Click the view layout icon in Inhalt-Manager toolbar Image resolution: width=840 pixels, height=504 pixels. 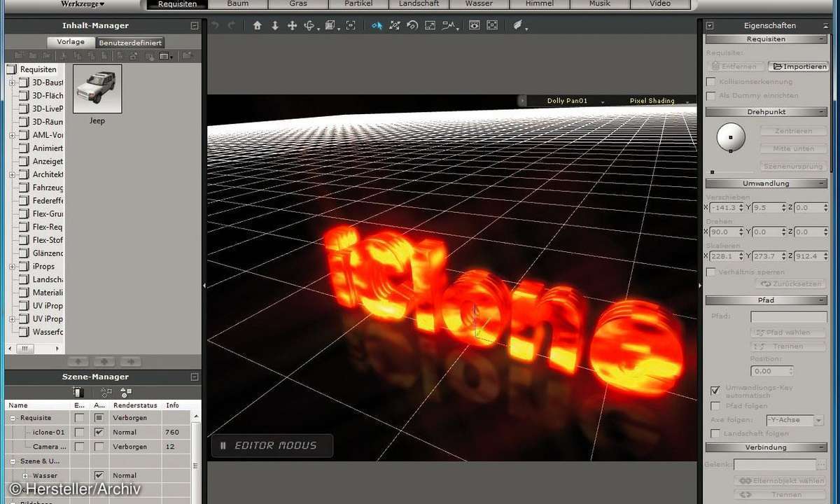pos(165,55)
